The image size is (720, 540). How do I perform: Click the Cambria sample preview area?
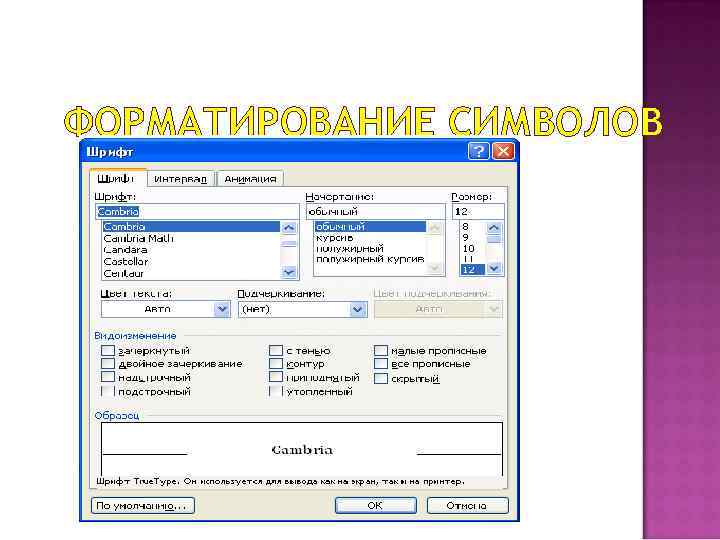click(302, 450)
